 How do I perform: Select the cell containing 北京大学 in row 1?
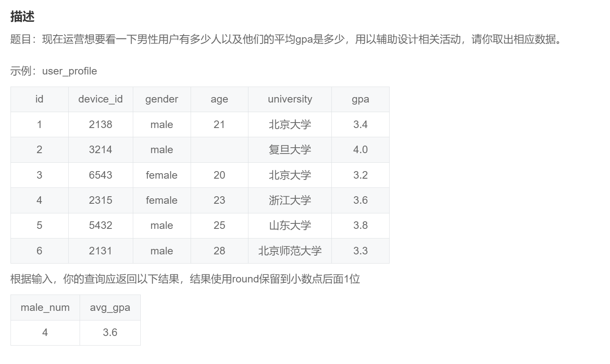coord(289,124)
